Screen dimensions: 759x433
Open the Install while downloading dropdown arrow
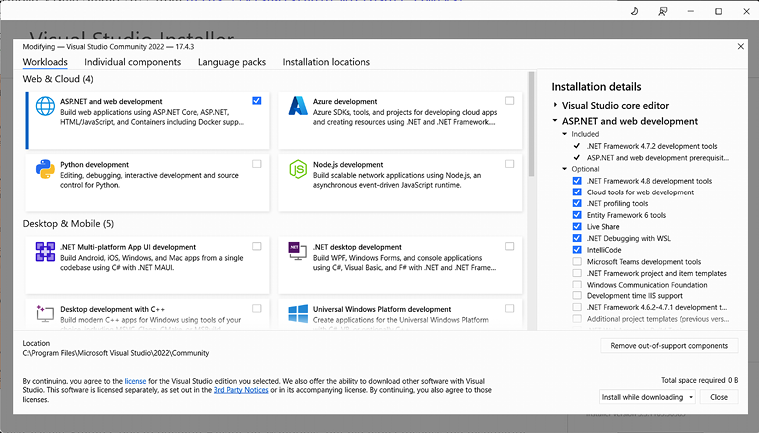[691, 397]
